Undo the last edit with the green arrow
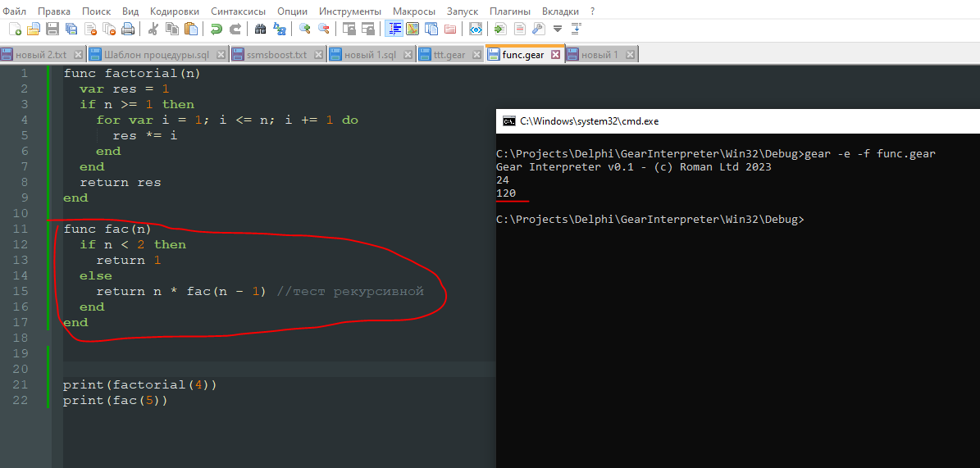Screen dimensions: 980x468 (x=217, y=29)
